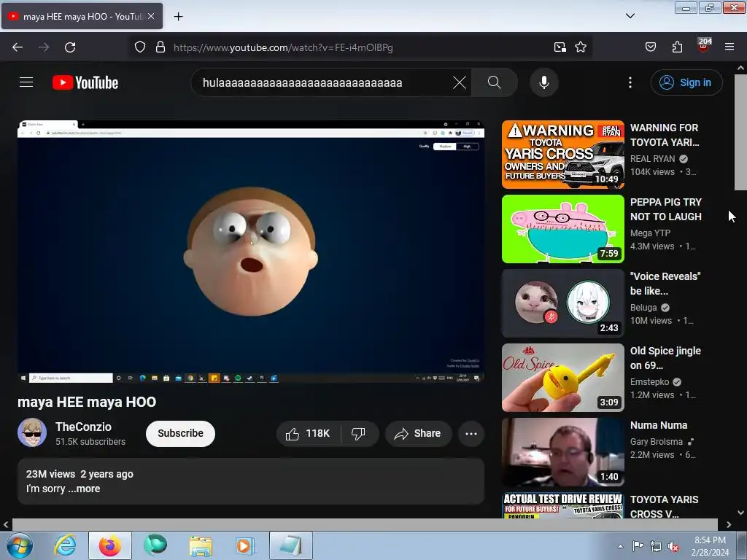Click the Gary Brolsma channel name
The width and height of the screenshot is (747, 560).
pos(657,442)
